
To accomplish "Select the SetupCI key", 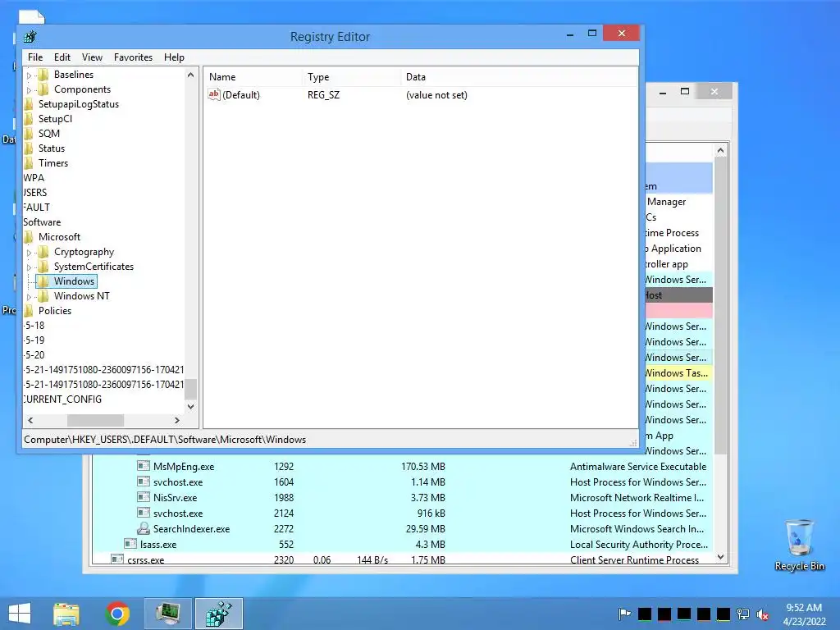I will pyautogui.click(x=55, y=119).
